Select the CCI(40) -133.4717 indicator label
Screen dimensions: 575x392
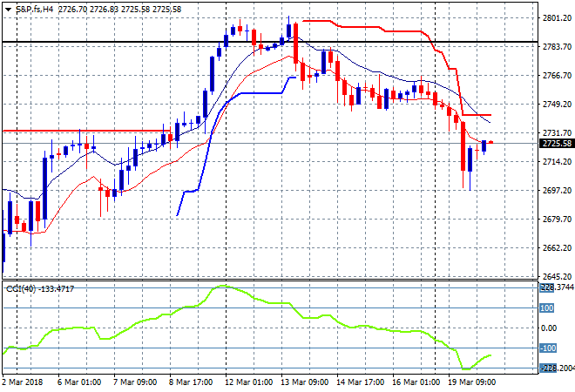40,289
